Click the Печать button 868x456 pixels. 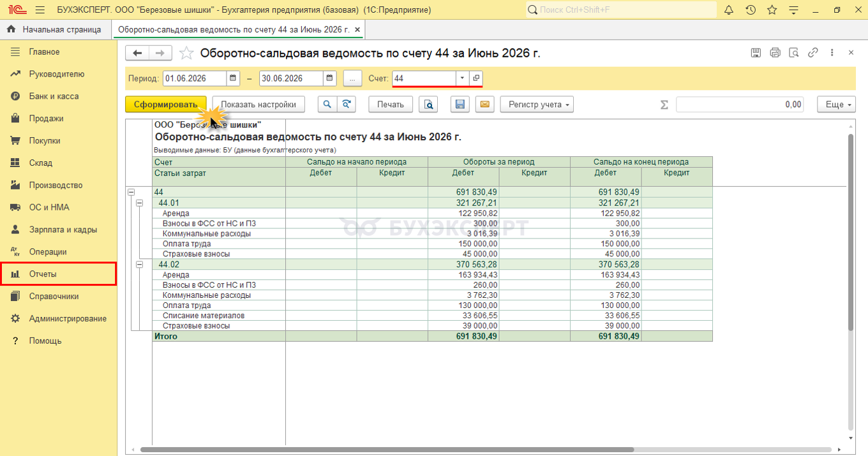[x=391, y=105]
